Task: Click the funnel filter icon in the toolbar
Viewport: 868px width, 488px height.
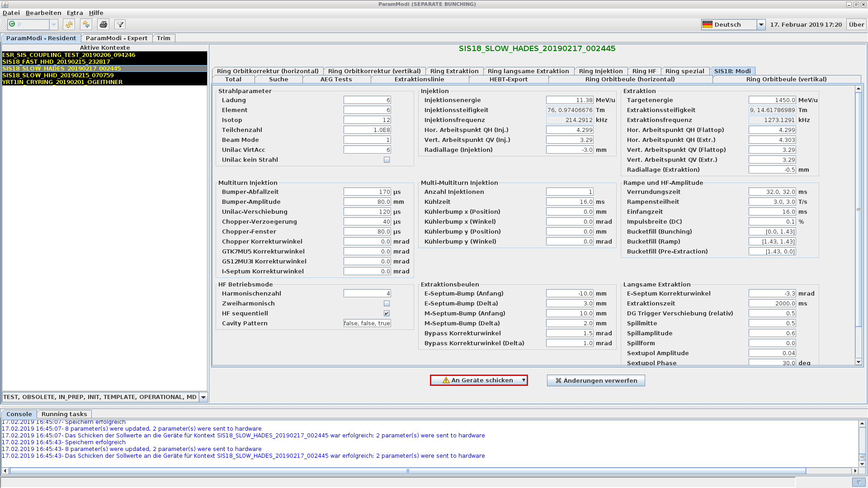Action: pos(120,24)
